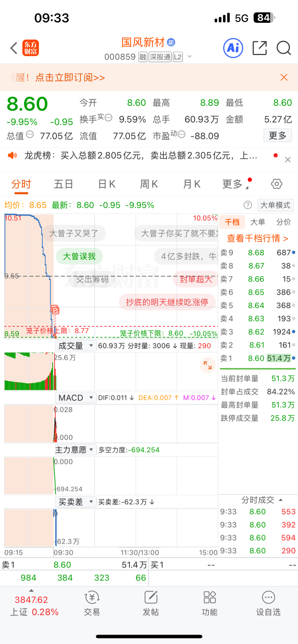Tap the B marker on the chart
Image resolution: width=298 pixels, height=644 pixels.
pos(55,310)
